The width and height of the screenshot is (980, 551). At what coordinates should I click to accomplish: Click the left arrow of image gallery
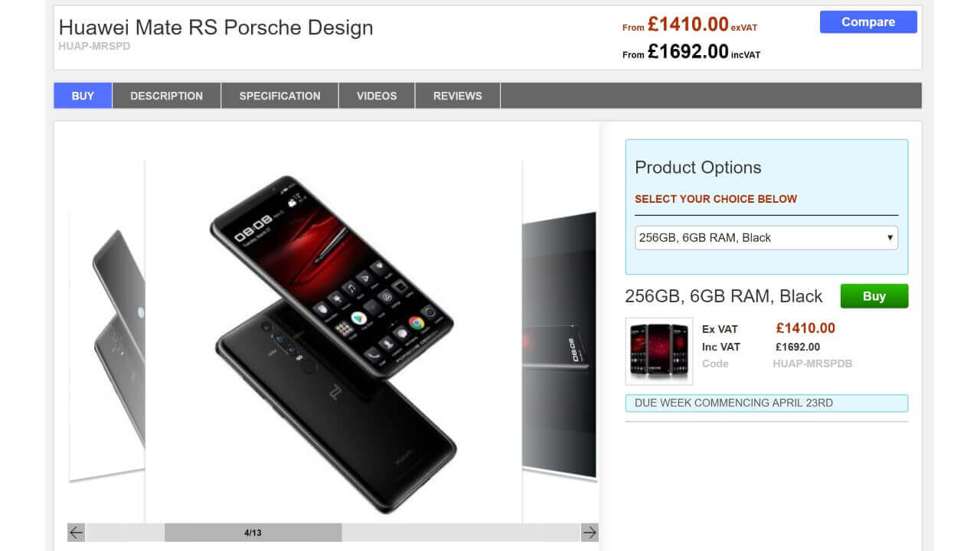click(x=76, y=533)
